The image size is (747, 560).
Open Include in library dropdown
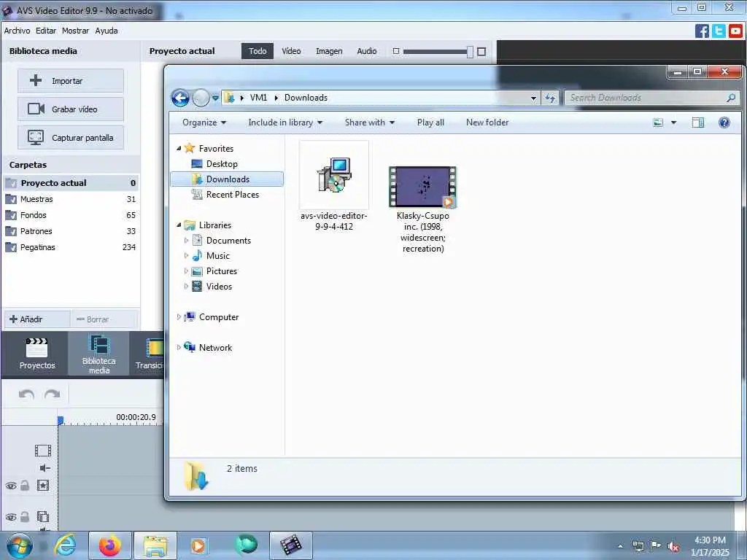pos(285,122)
